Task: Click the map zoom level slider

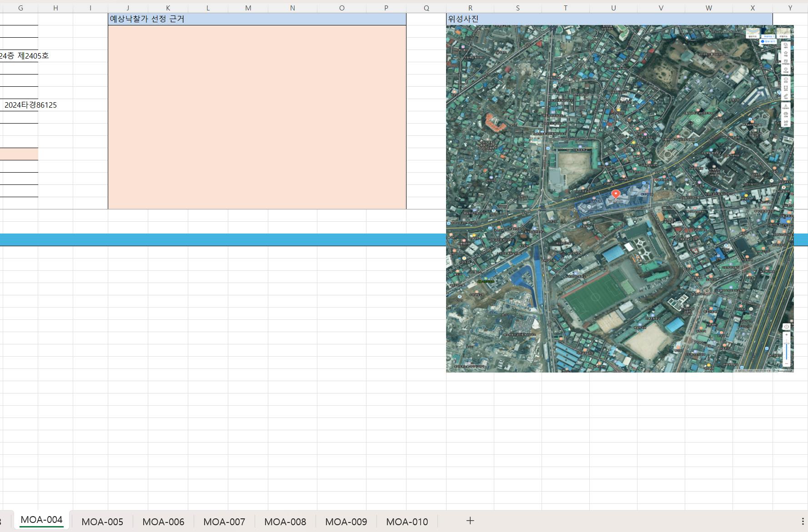Action: pos(787,350)
